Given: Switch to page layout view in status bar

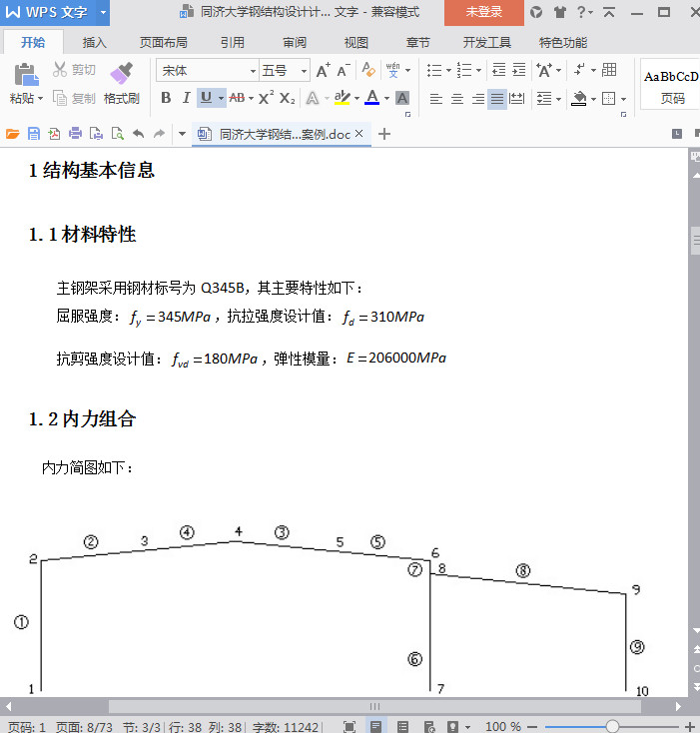Looking at the screenshot, I should [x=375, y=726].
